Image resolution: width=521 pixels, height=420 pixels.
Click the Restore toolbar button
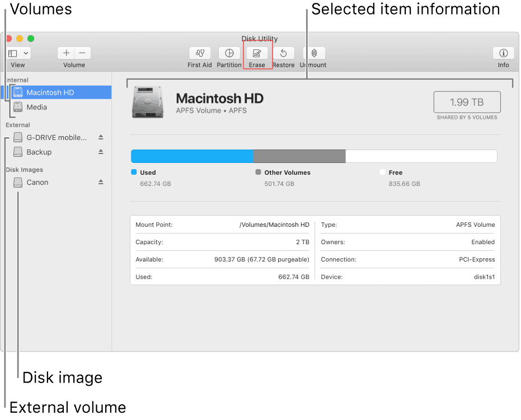283,53
